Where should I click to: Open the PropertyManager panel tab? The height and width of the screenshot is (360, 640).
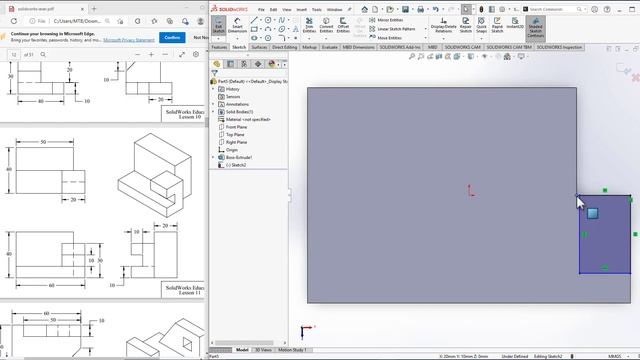coord(230,64)
